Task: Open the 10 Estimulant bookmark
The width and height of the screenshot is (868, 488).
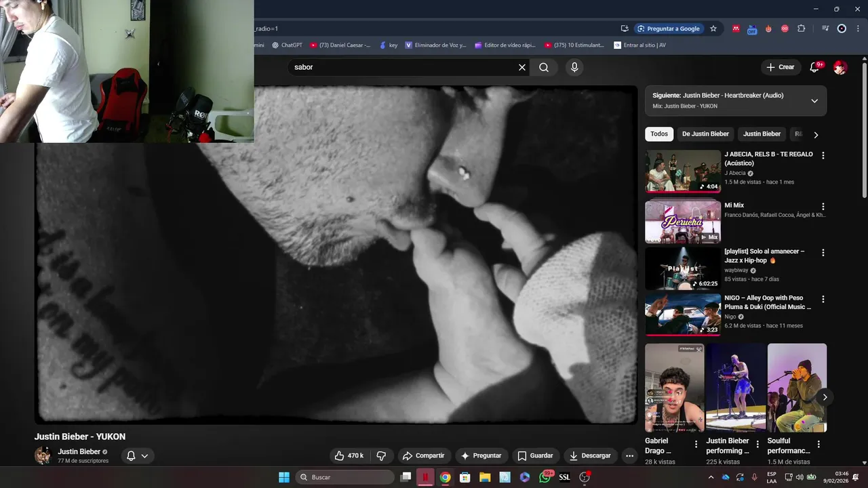Action: tap(574, 45)
